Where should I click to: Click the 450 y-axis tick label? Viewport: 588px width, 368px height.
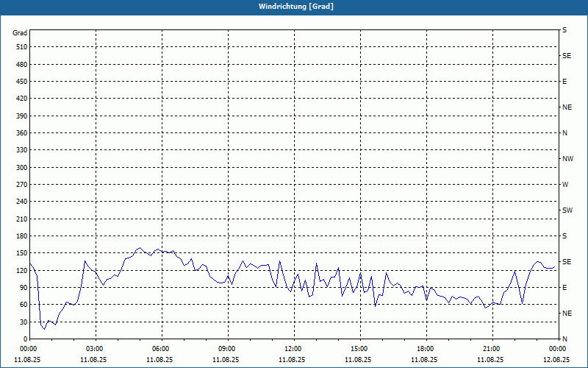[x=22, y=82]
